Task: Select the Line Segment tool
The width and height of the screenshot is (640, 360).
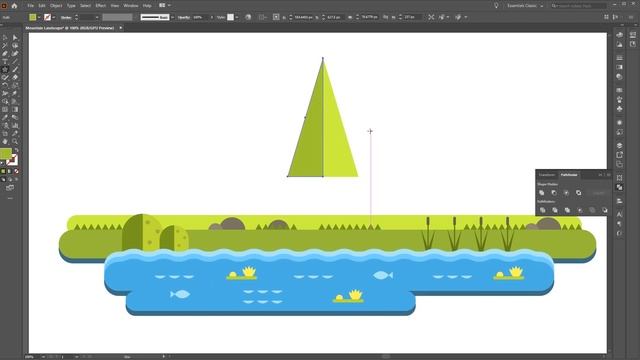Action: click(x=15, y=62)
